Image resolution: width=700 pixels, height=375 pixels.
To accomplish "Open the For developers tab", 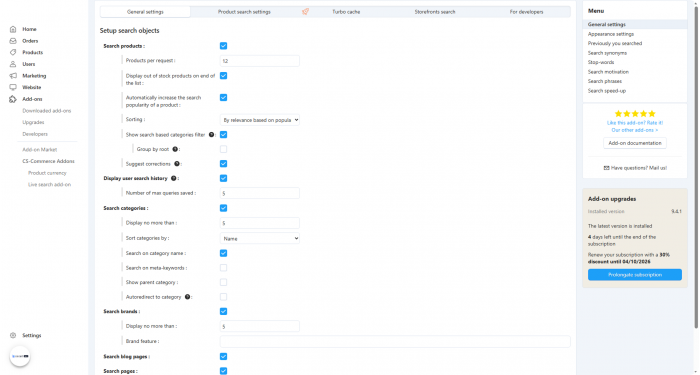I will point(526,12).
